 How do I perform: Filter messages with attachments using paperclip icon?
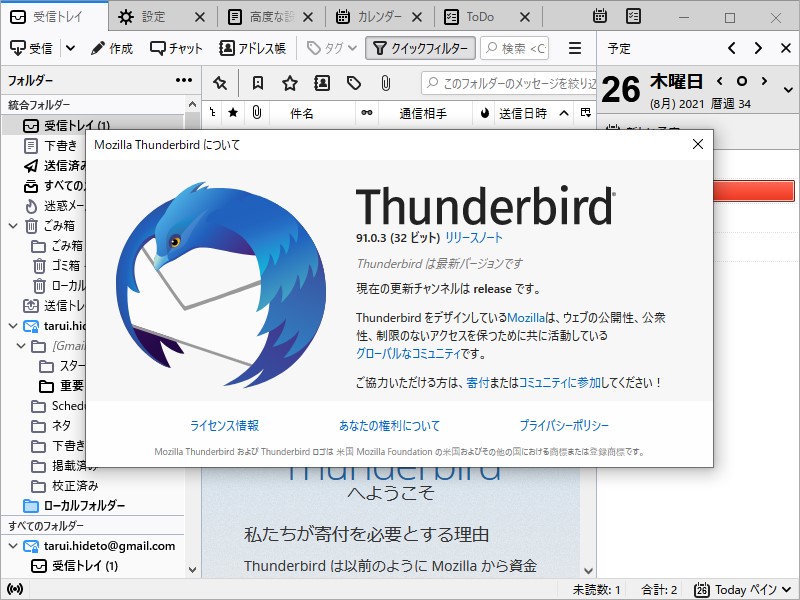[x=386, y=83]
